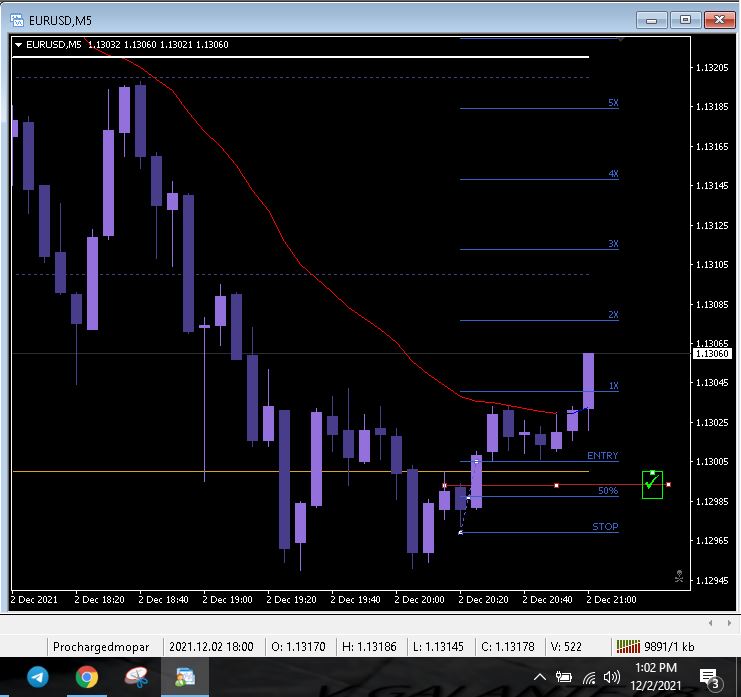Open the volume speaker tray icon
This screenshot has height=697, width=741.
click(x=612, y=677)
